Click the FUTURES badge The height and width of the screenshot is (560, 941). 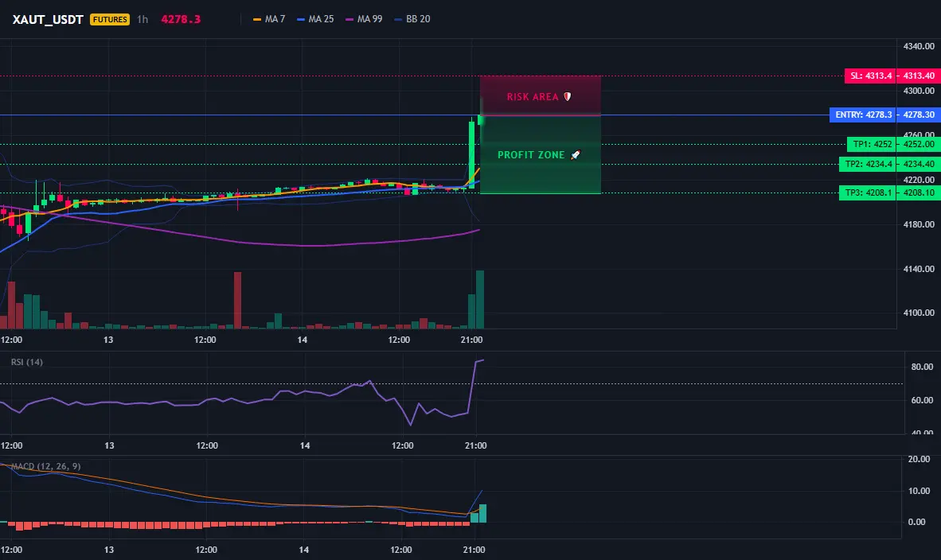pos(110,19)
